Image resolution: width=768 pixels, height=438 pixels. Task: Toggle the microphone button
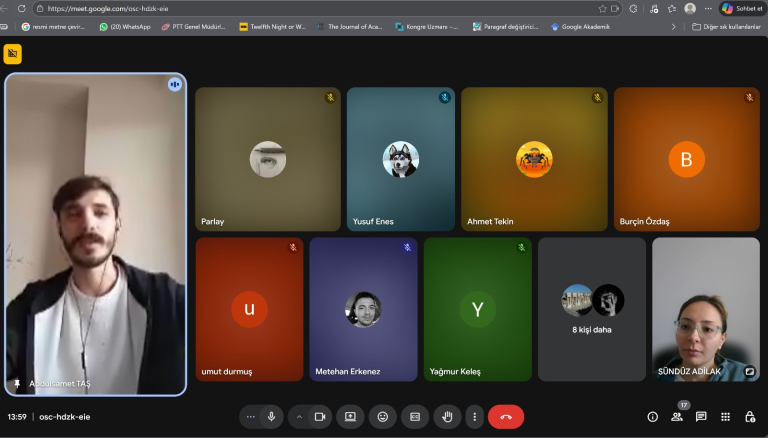(271, 416)
